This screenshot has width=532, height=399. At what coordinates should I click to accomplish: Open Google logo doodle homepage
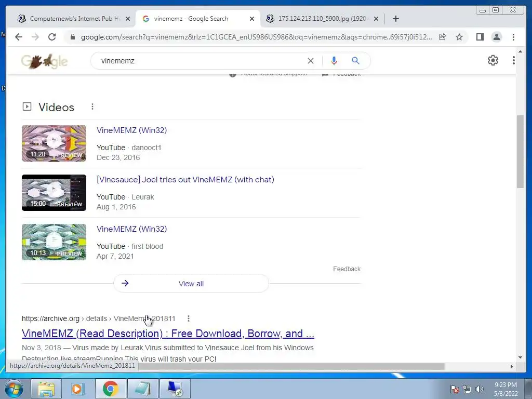(x=45, y=61)
